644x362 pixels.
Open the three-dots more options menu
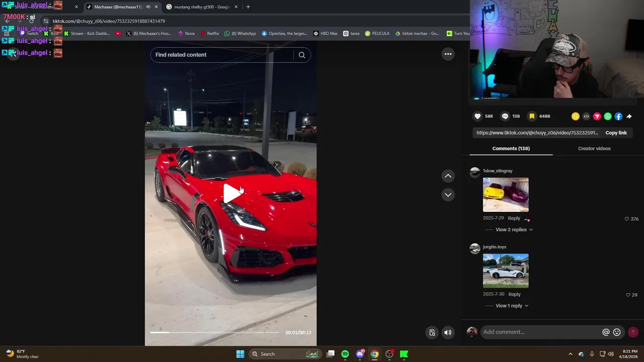[x=448, y=54]
